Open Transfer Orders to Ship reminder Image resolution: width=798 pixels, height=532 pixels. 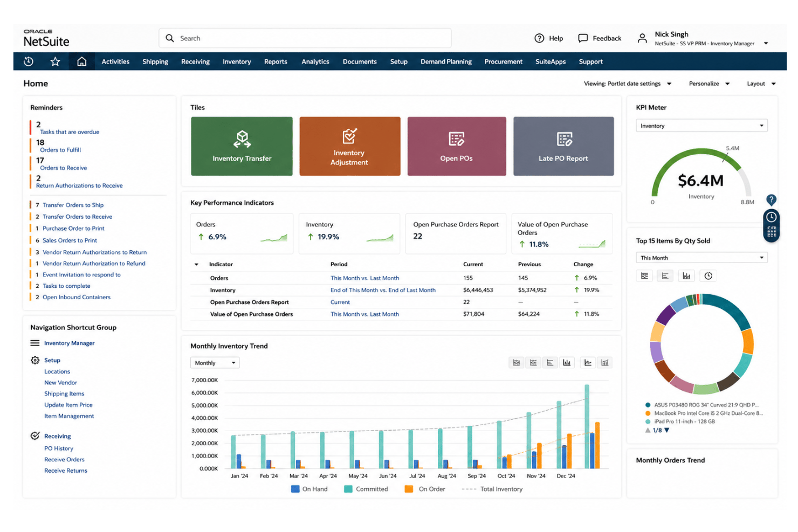(73, 205)
